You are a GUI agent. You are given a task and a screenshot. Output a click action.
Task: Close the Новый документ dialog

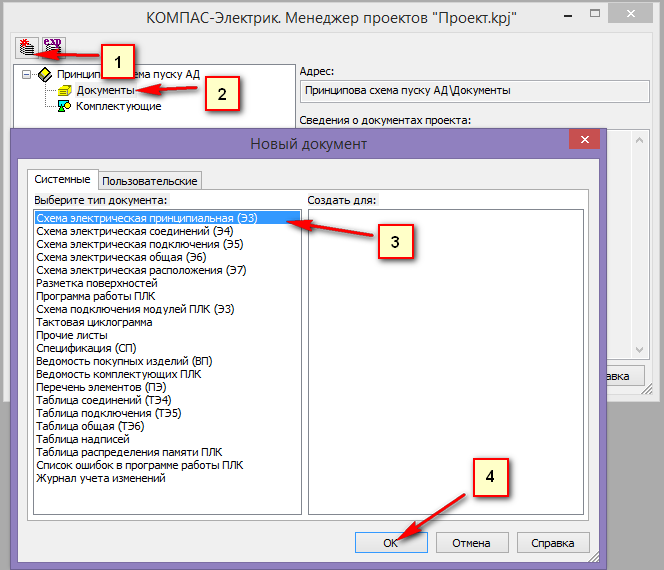[x=584, y=139]
